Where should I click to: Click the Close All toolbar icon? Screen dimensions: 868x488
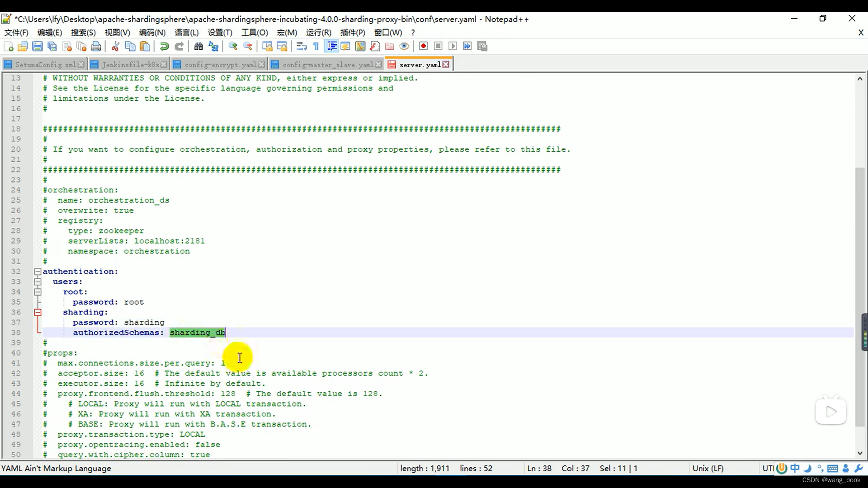[81, 46]
